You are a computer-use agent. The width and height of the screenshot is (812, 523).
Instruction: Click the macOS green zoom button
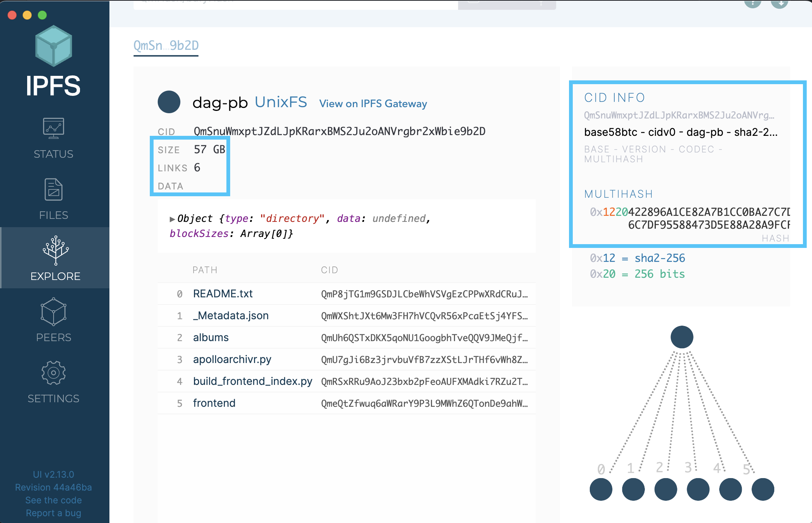42,15
